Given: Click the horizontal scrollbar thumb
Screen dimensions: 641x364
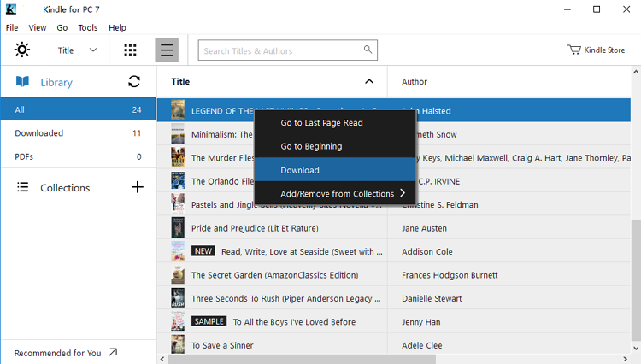Looking at the screenshot, I should [302, 359].
